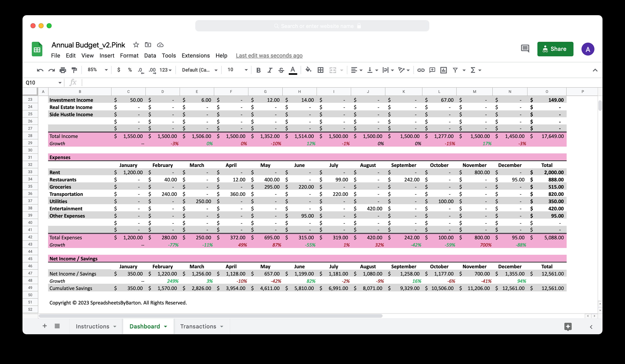Insert a chart
The height and width of the screenshot is (364, 625).
pos(444,70)
